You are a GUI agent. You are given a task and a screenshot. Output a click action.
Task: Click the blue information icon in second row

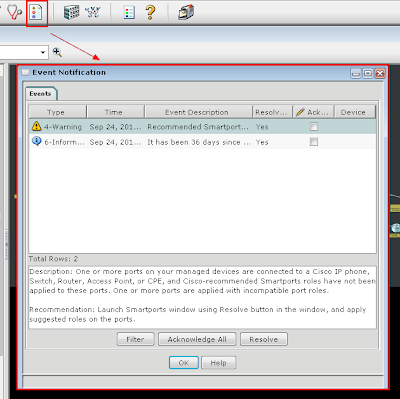click(36, 141)
